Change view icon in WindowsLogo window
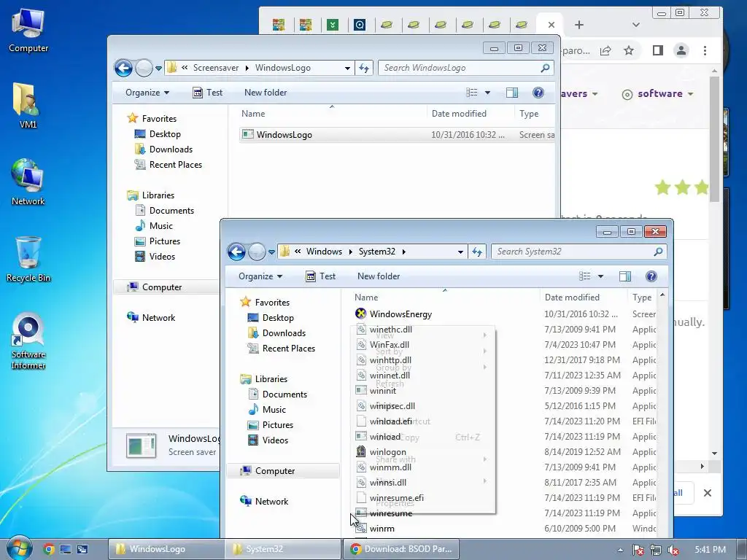747x560 pixels. (472, 93)
